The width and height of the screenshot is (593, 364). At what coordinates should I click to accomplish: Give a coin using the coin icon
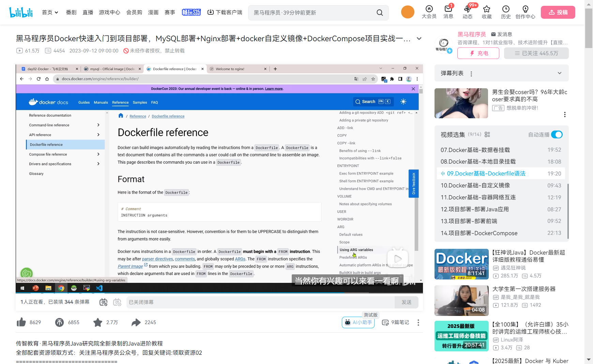59,322
